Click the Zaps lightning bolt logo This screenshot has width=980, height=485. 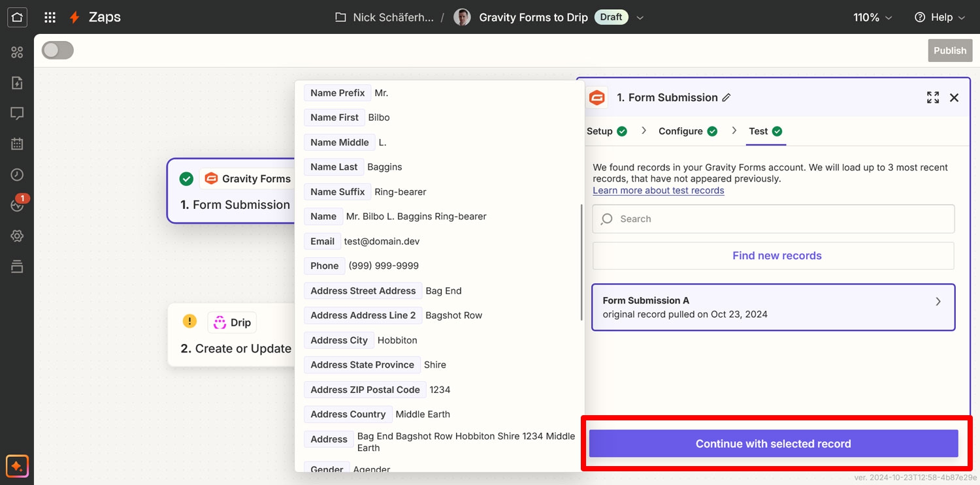pos(75,18)
